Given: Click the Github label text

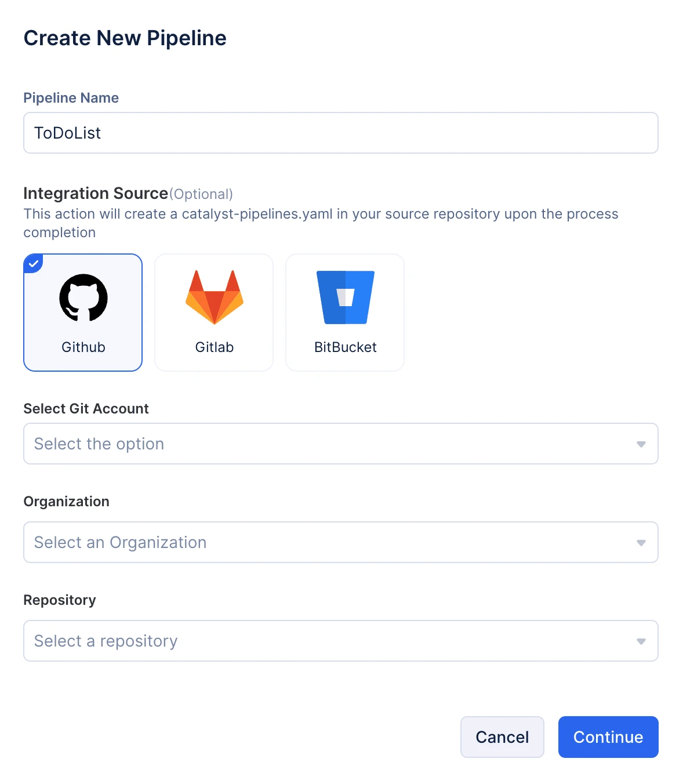Looking at the screenshot, I should click(x=83, y=347).
